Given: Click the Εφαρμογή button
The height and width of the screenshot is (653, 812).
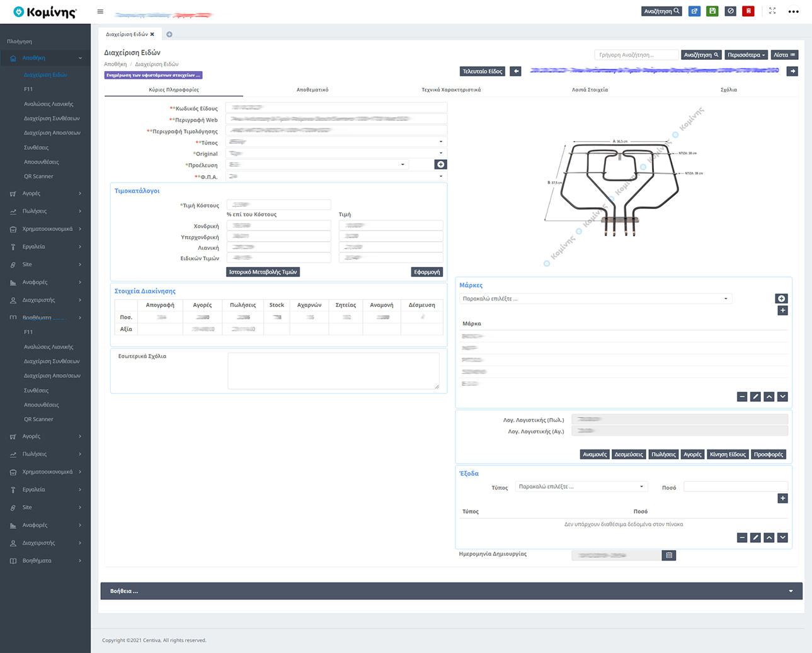Looking at the screenshot, I should tap(427, 272).
